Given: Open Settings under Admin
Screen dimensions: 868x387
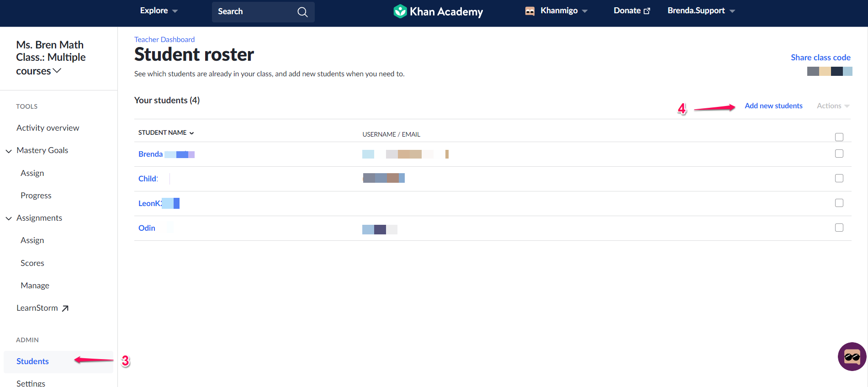Looking at the screenshot, I should [31, 383].
